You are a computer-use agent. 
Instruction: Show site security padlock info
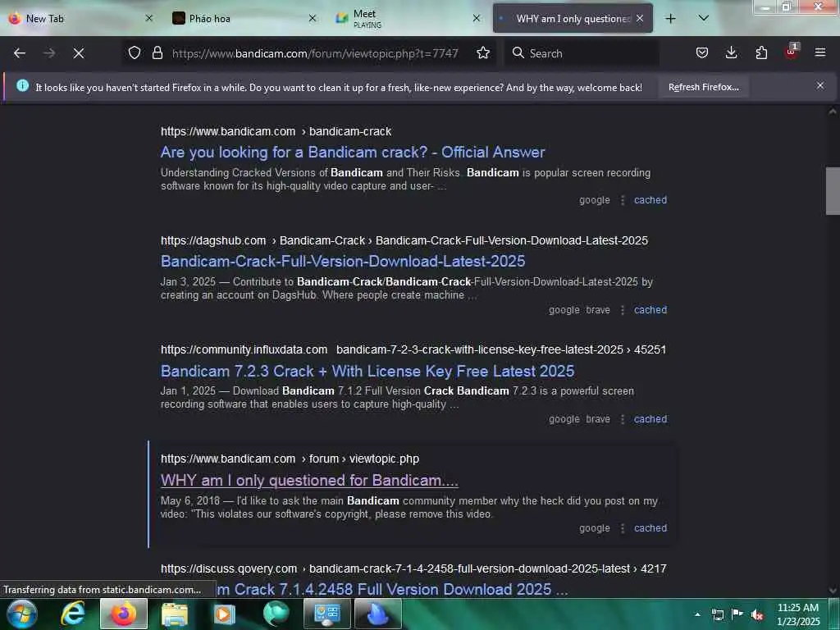click(x=157, y=53)
